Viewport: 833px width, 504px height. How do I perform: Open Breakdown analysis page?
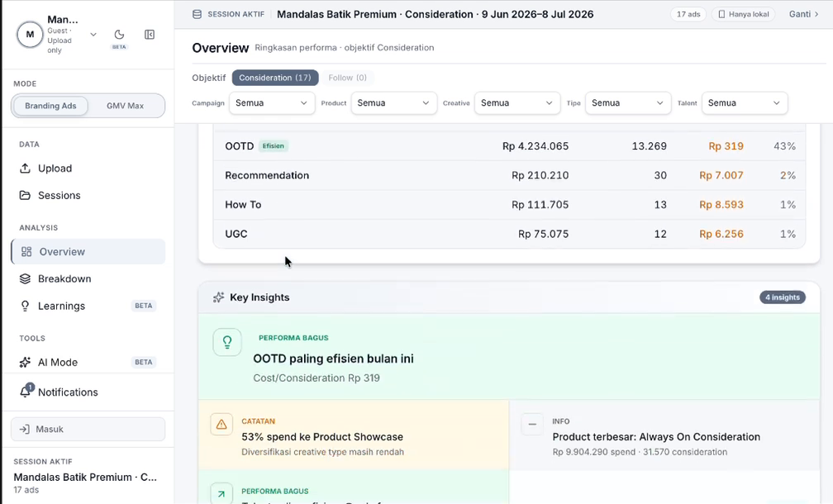click(x=88, y=278)
